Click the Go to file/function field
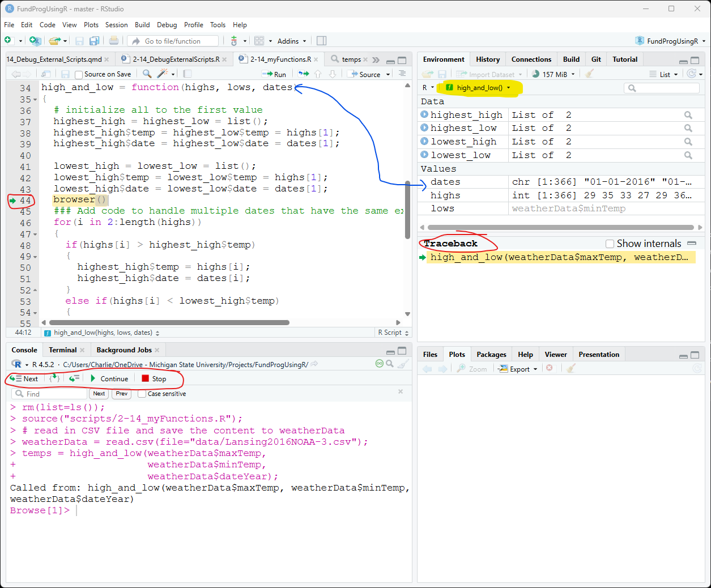711x588 pixels. tap(173, 41)
